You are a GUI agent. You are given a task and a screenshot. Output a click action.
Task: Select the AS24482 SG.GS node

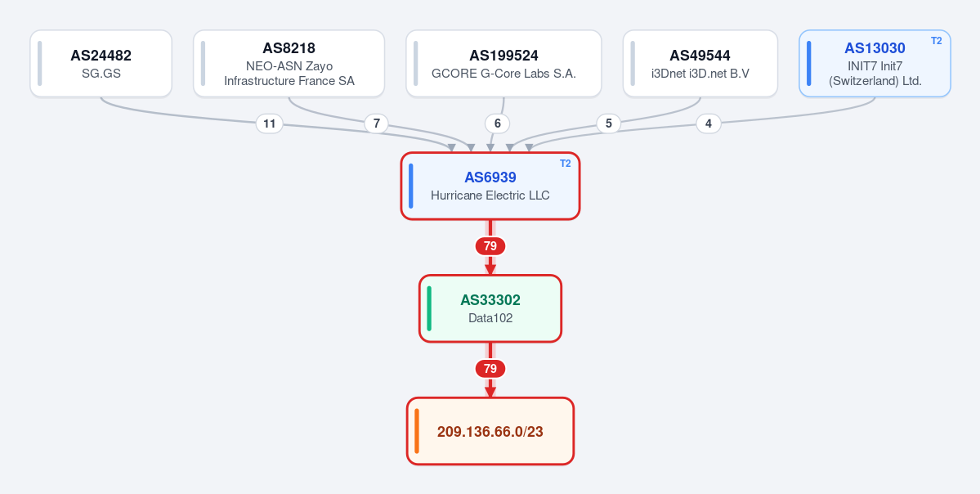101,64
